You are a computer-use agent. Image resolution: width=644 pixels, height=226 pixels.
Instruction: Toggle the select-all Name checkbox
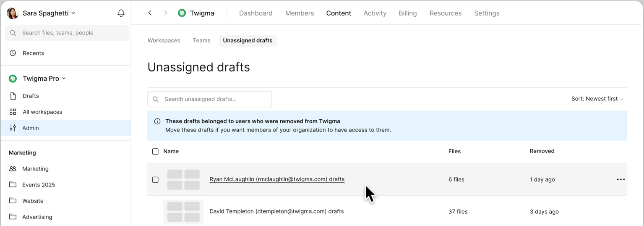point(155,151)
